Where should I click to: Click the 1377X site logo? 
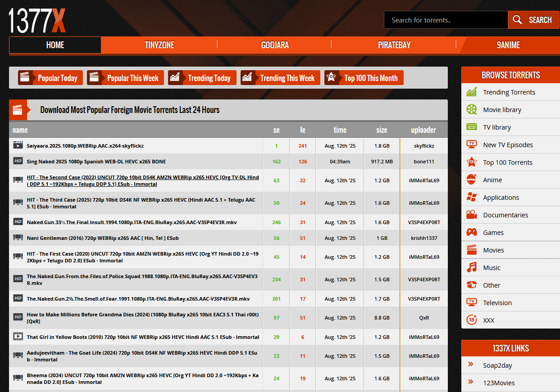[x=37, y=21]
